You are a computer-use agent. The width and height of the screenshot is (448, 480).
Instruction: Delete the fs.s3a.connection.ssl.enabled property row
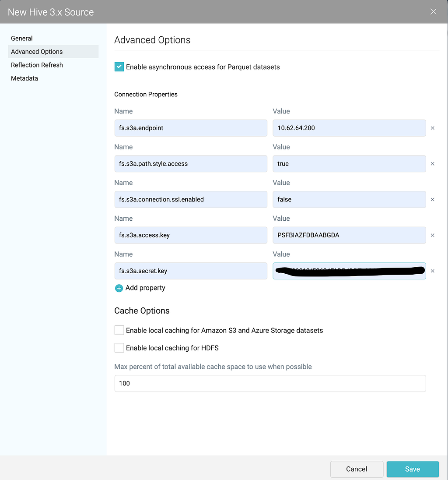[x=432, y=200]
